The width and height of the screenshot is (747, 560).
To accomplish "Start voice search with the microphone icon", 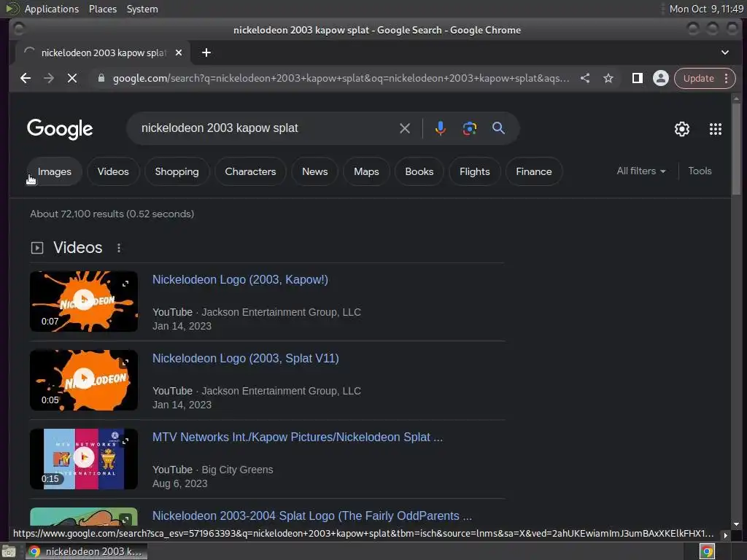I will coord(440,128).
